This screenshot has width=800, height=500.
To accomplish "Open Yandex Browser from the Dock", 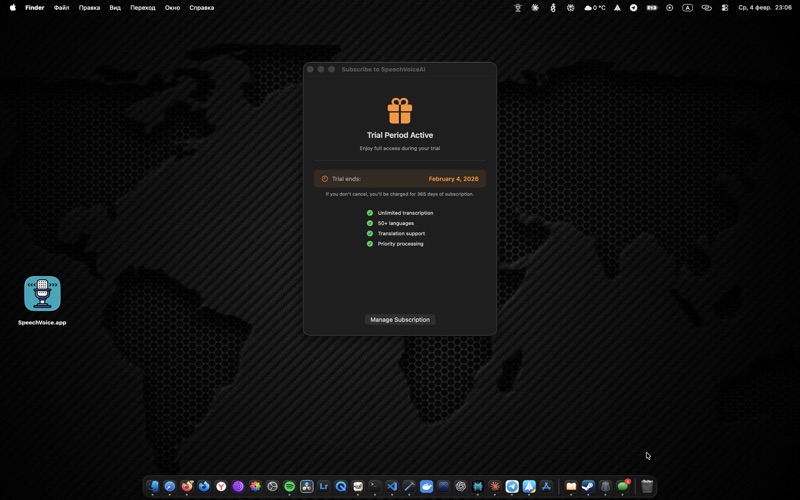I will pos(221,486).
